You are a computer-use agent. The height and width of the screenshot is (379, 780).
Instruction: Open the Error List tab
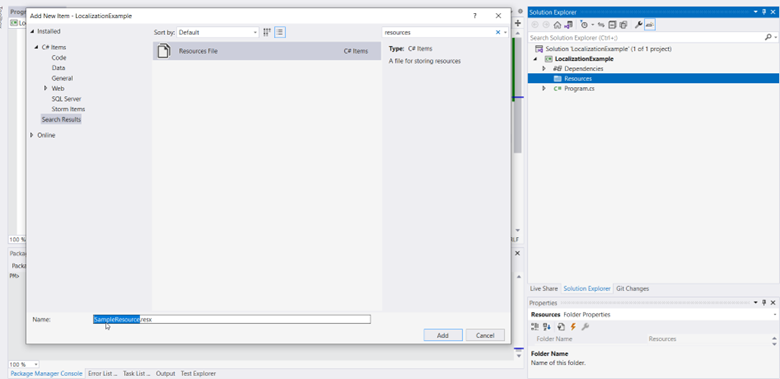[x=102, y=374]
